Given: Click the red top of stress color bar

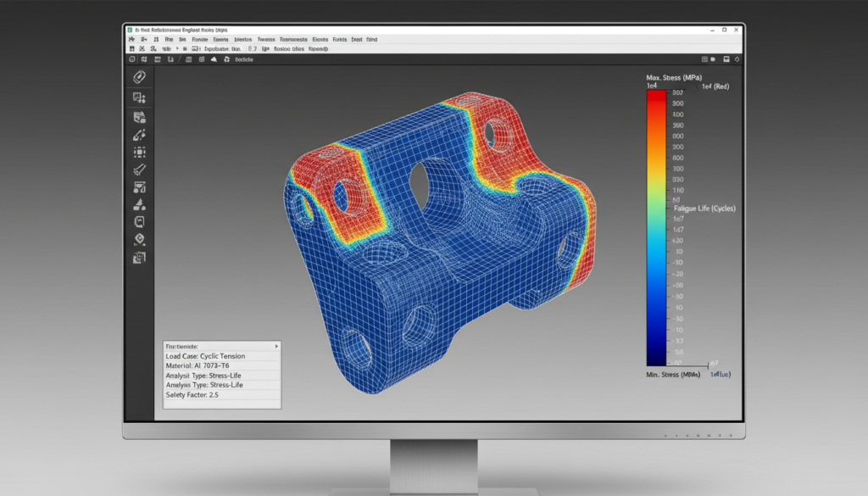Looking at the screenshot, I should 656,96.
